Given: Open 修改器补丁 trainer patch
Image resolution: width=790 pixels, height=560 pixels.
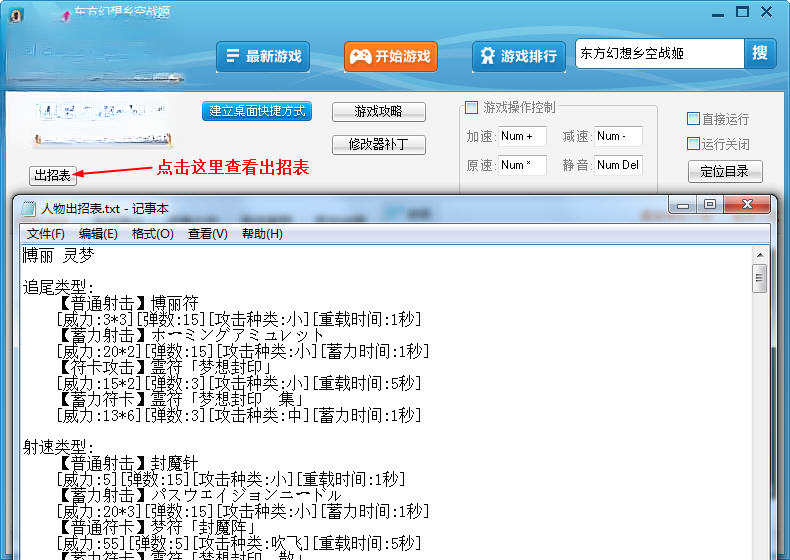Looking at the screenshot, I should coord(378,145).
